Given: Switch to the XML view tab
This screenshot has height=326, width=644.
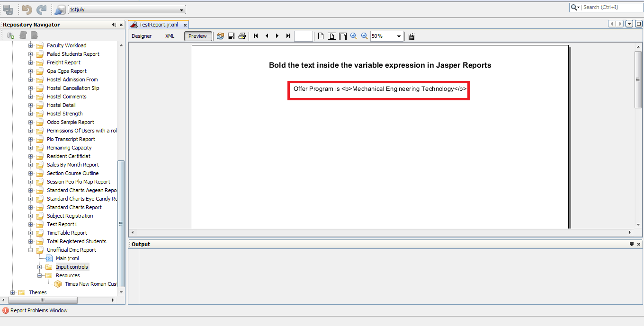Looking at the screenshot, I should click(x=170, y=35).
